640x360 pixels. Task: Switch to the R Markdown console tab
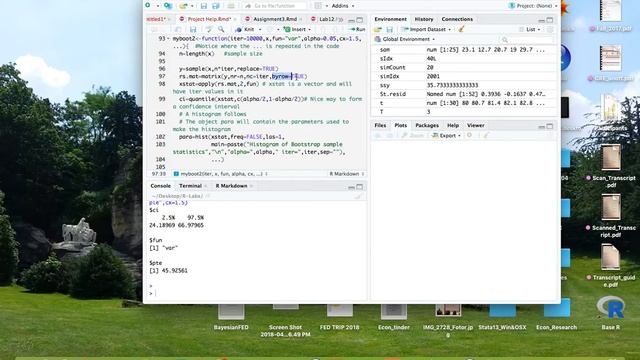(x=231, y=186)
